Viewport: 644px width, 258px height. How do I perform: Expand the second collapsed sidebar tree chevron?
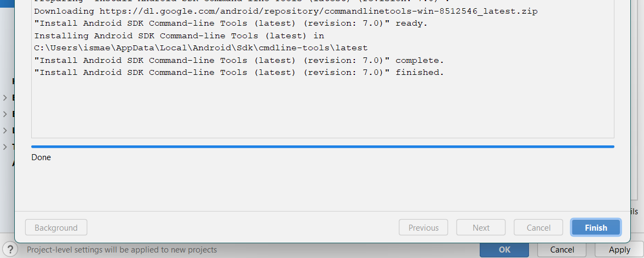pos(5,114)
